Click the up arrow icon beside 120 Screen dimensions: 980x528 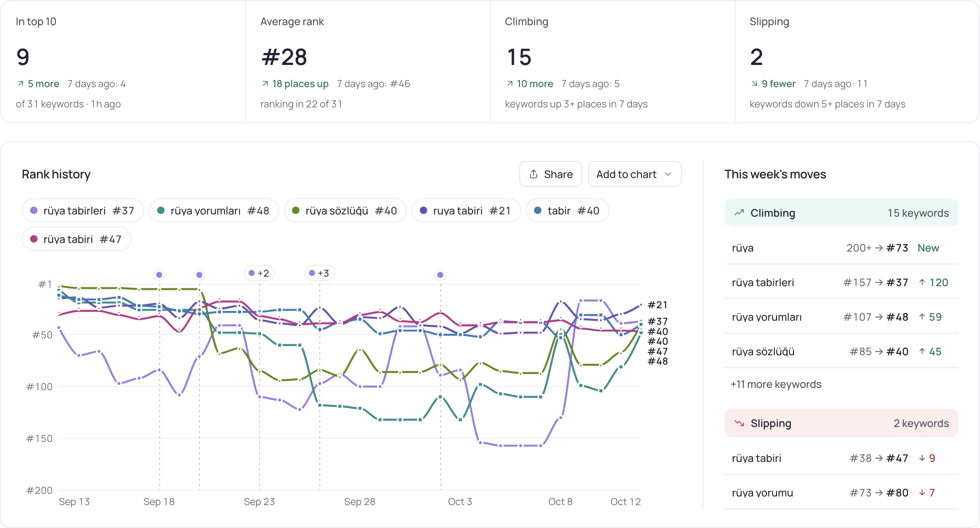[x=922, y=282]
